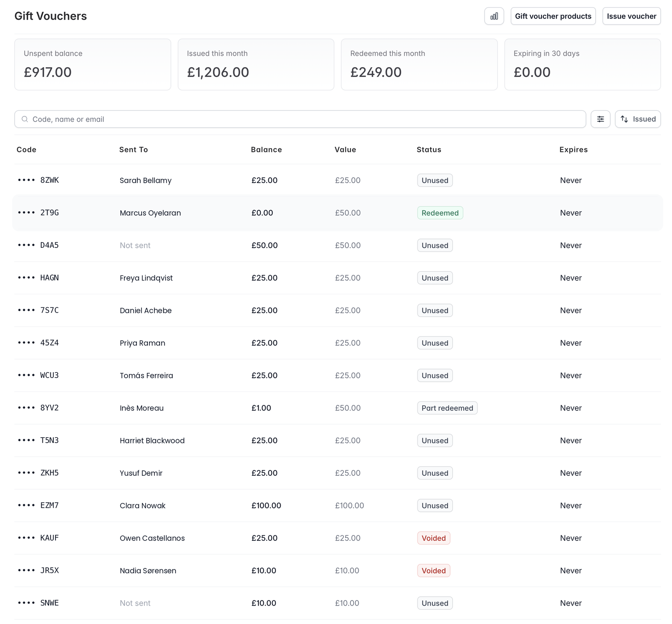Open voucher code 8YV2
Image resolution: width=672 pixels, height=624 pixels.
[x=38, y=408]
